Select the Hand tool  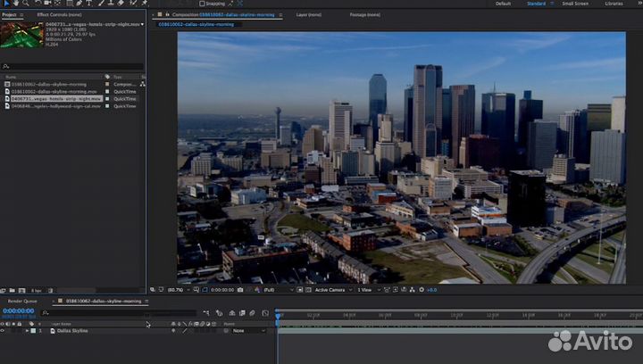(x=15, y=4)
